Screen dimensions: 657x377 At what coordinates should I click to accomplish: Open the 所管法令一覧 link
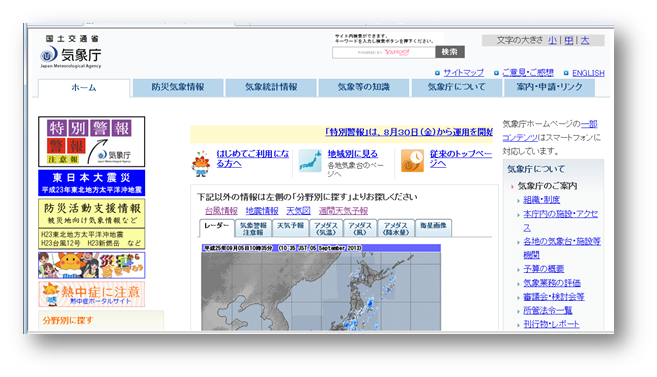(548, 310)
